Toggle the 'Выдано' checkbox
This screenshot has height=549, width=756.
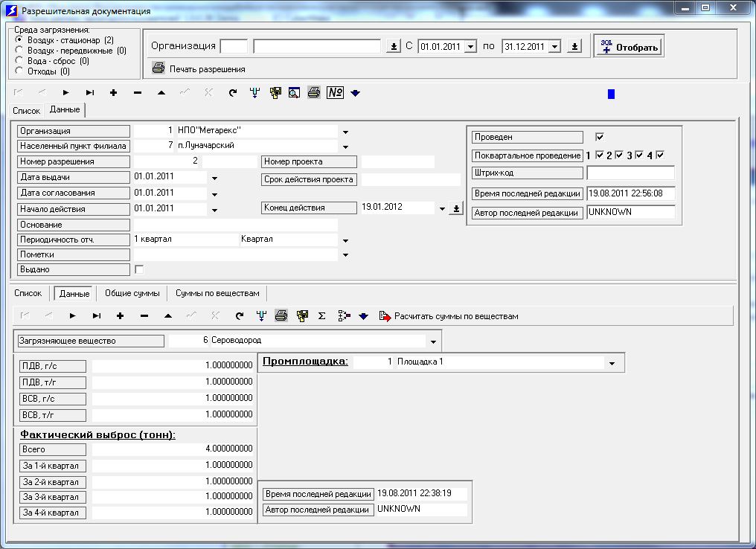pyautogui.click(x=139, y=269)
